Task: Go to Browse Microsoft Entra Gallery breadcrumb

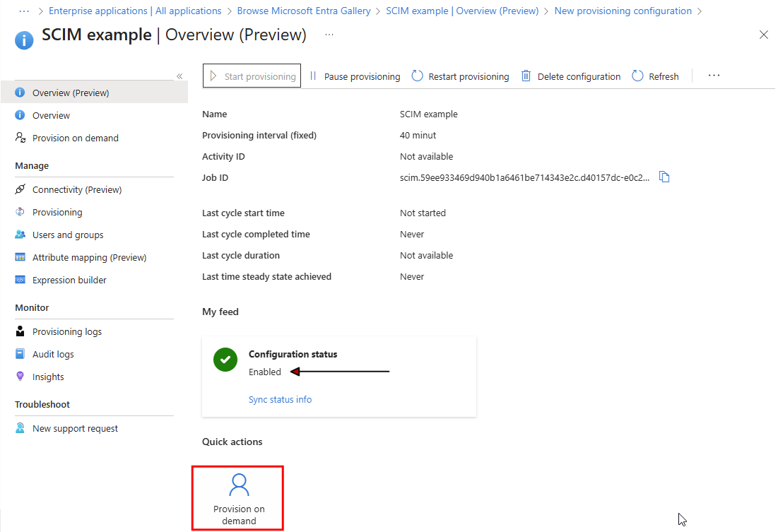Action: (x=304, y=11)
